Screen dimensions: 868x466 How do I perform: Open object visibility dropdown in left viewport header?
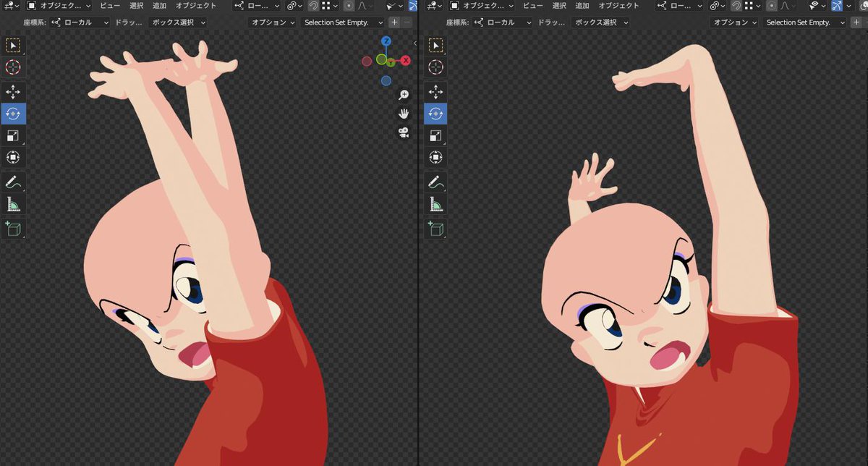pos(395,6)
